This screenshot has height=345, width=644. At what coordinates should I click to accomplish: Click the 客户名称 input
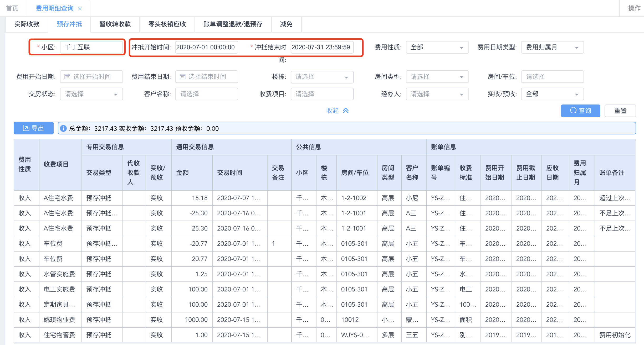click(207, 94)
